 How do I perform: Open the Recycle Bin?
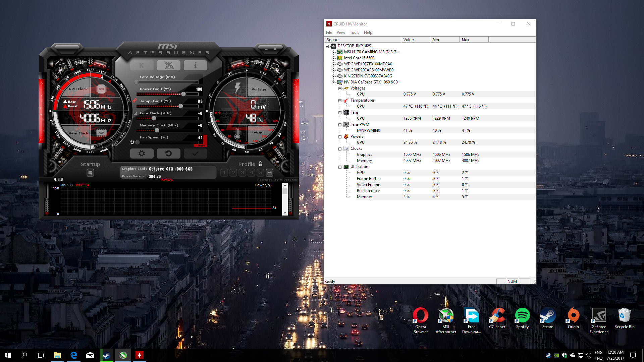coord(624,318)
